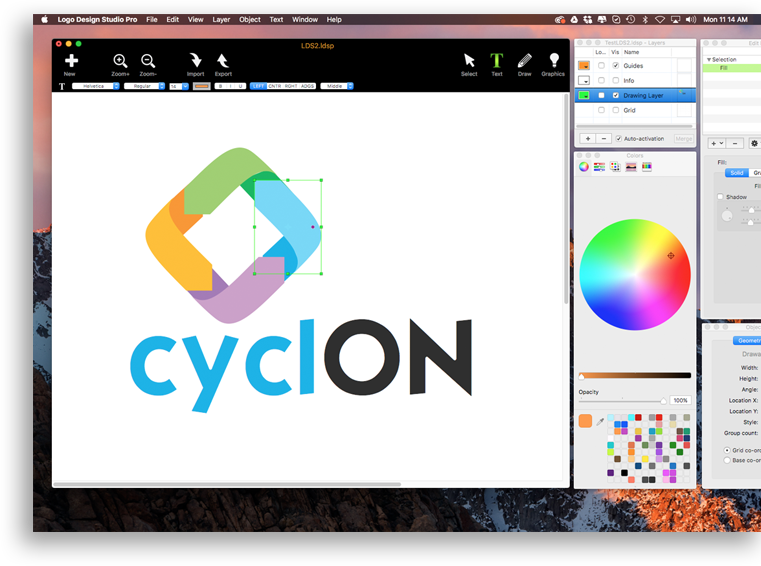Switch to the color palettes picker
This screenshot has height=566, width=761.
(x=615, y=167)
